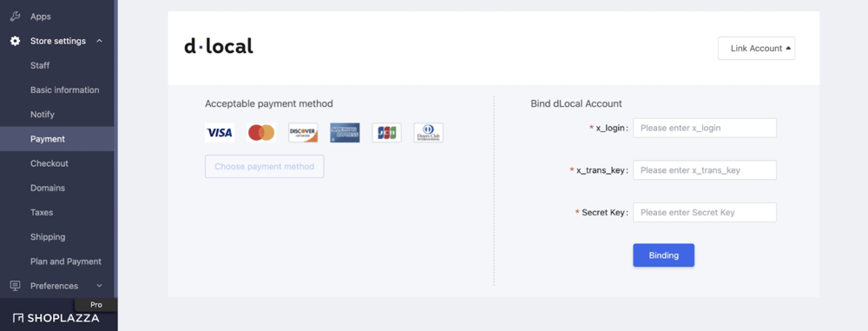Click the Store settings gear icon

click(x=16, y=41)
